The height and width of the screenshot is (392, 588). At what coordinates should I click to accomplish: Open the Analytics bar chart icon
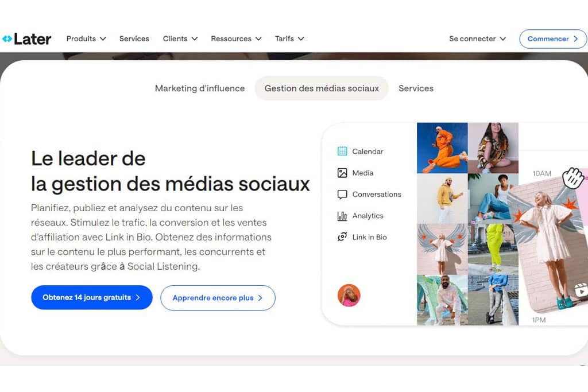(342, 216)
